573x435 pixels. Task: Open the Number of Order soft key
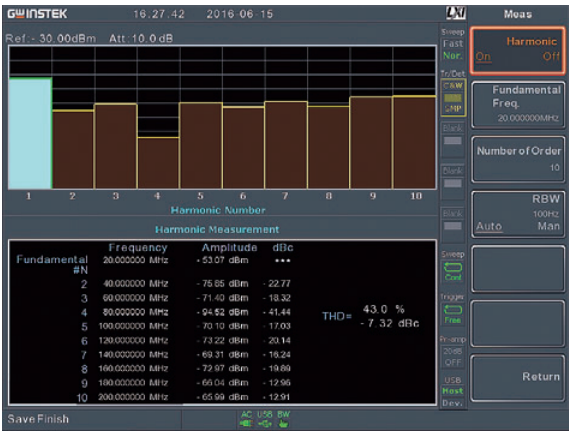[518, 159]
